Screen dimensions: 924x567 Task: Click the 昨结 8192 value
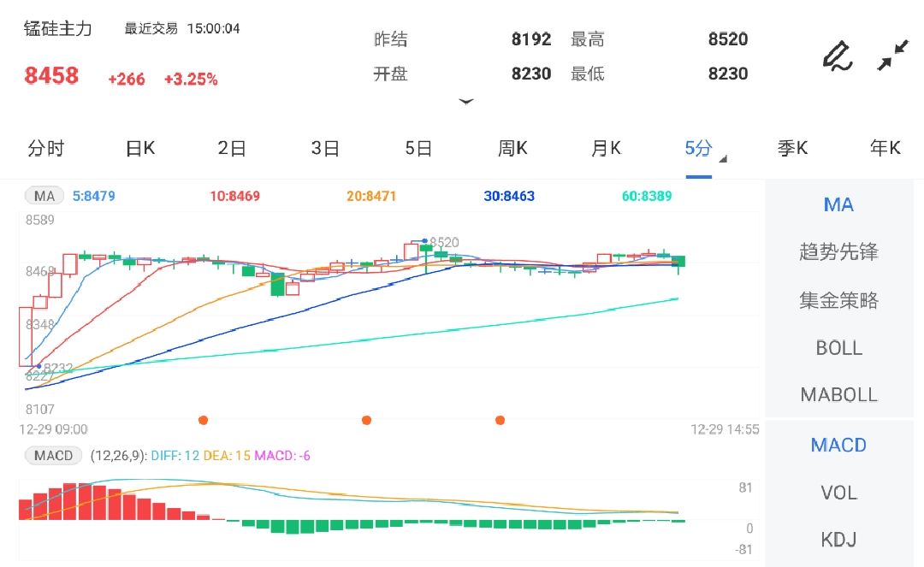[x=531, y=39]
